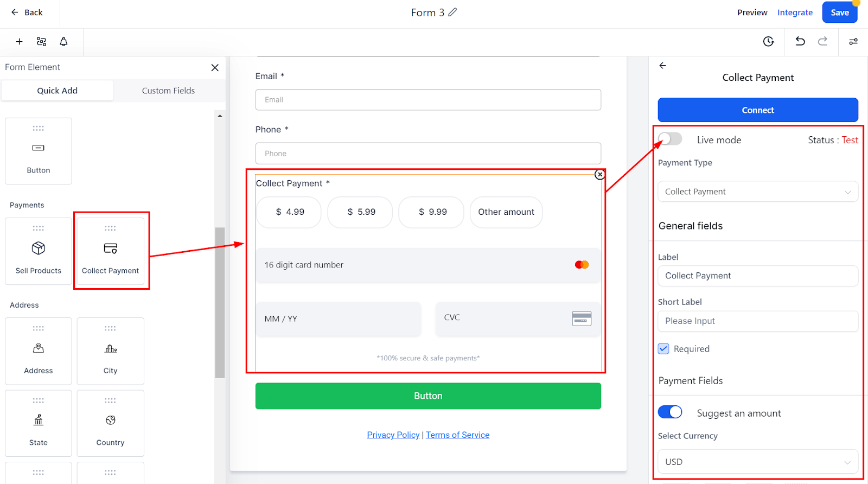
Task: Click the 'General fields' heading
Action: 691,226
